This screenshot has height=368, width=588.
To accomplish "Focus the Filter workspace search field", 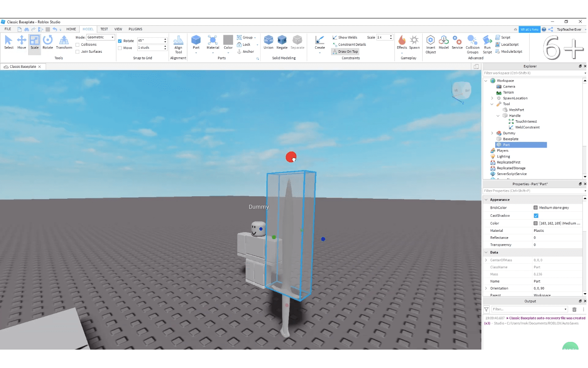I will point(533,73).
